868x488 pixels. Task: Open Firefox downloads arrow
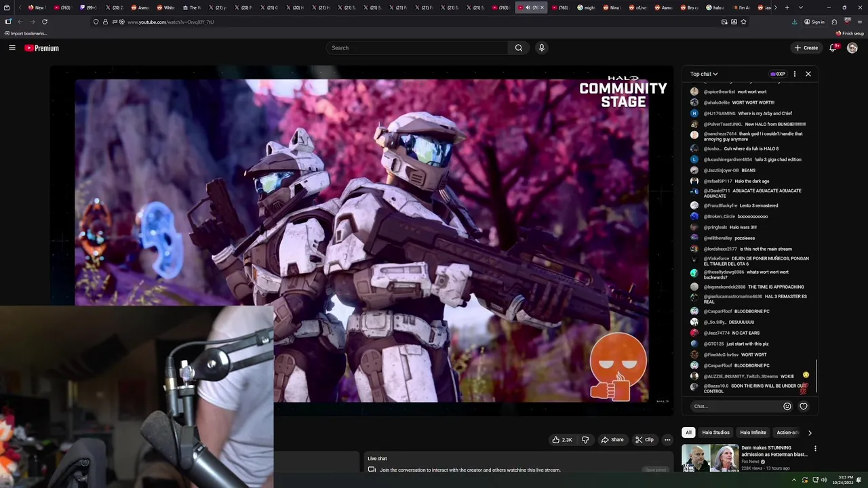point(795,22)
